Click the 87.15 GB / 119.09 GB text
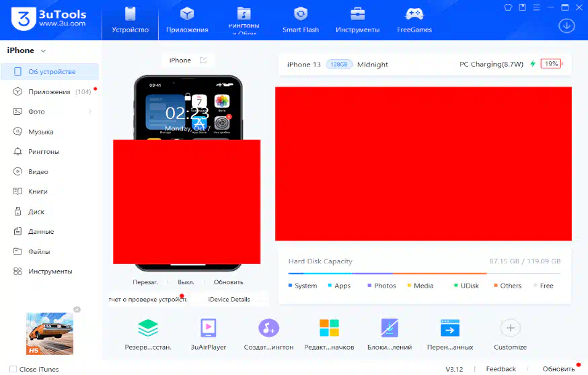The width and height of the screenshot is (588, 375). [525, 261]
